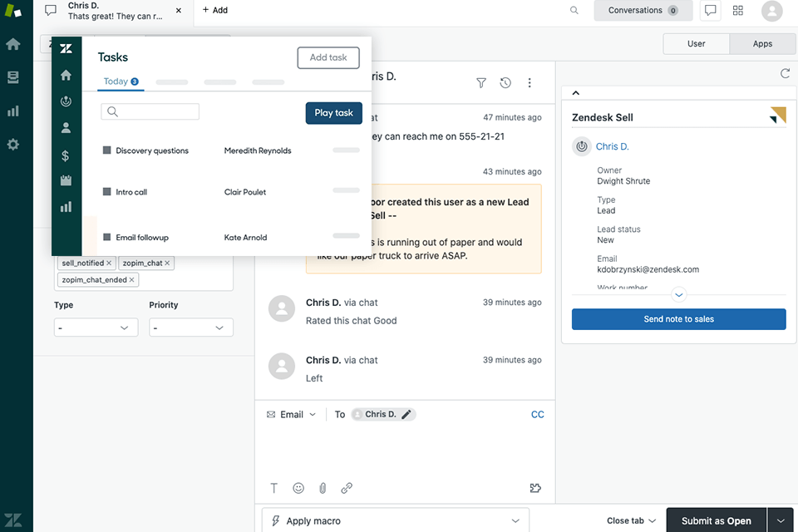The width and height of the screenshot is (798, 532).
Task: Edit recipient Chris D. pencil icon
Action: point(406,415)
